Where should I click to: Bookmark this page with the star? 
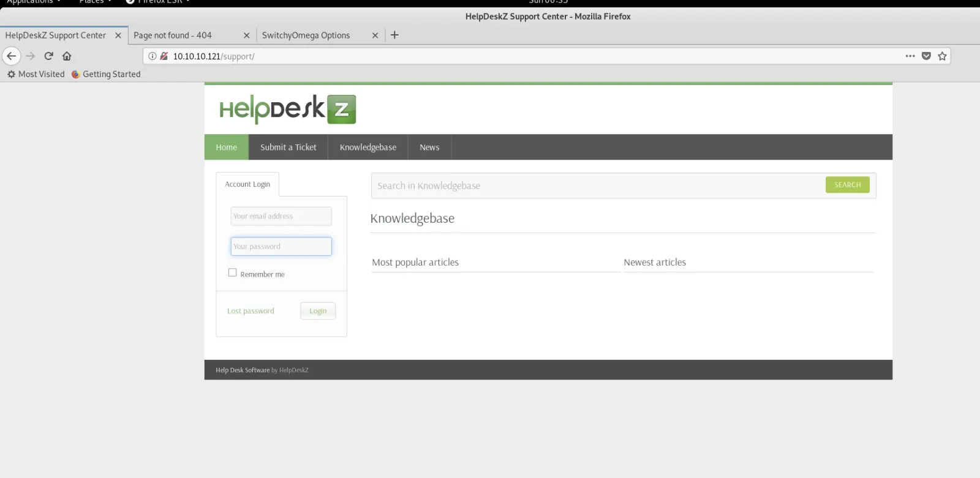(x=942, y=56)
